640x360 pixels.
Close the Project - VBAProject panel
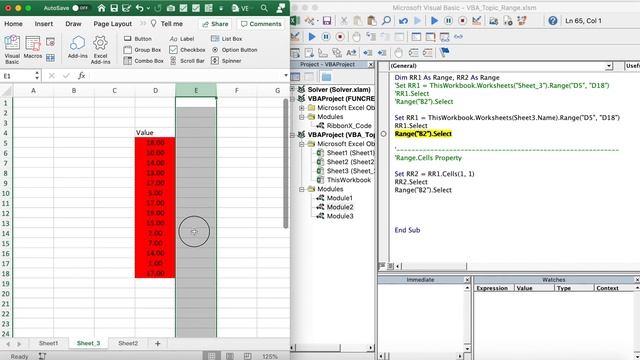point(371,64)
